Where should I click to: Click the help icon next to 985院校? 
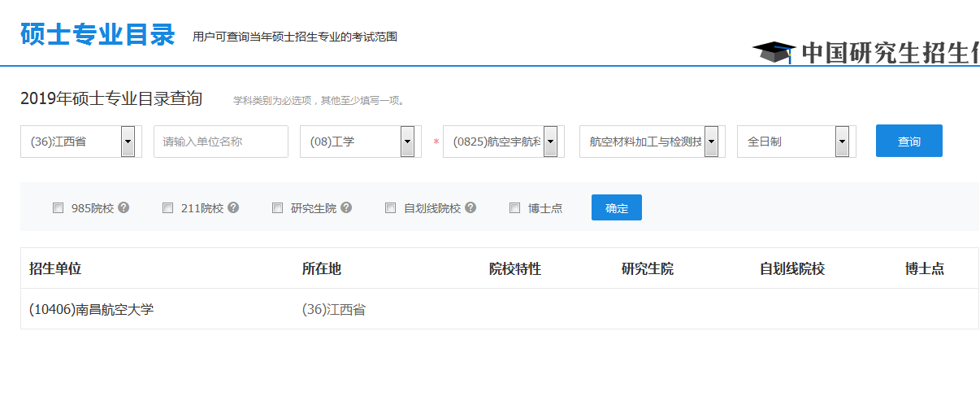click(x=124, y=207)
